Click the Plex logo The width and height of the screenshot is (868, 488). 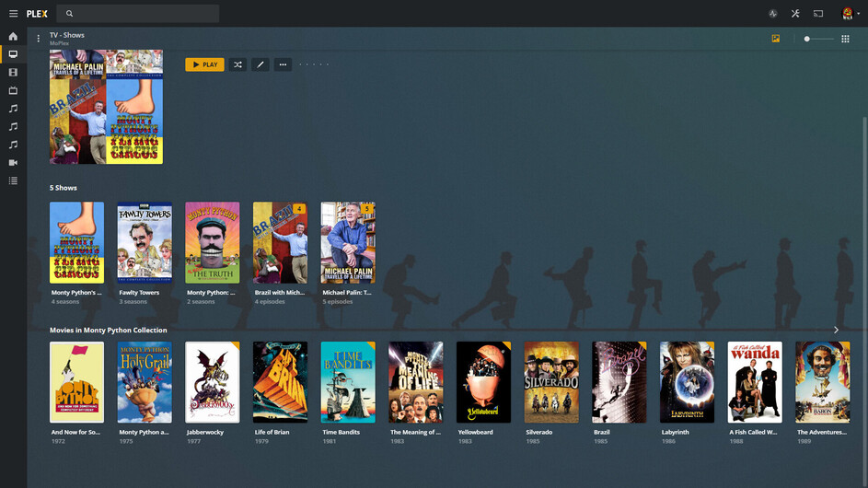click(x=37, y=14)
